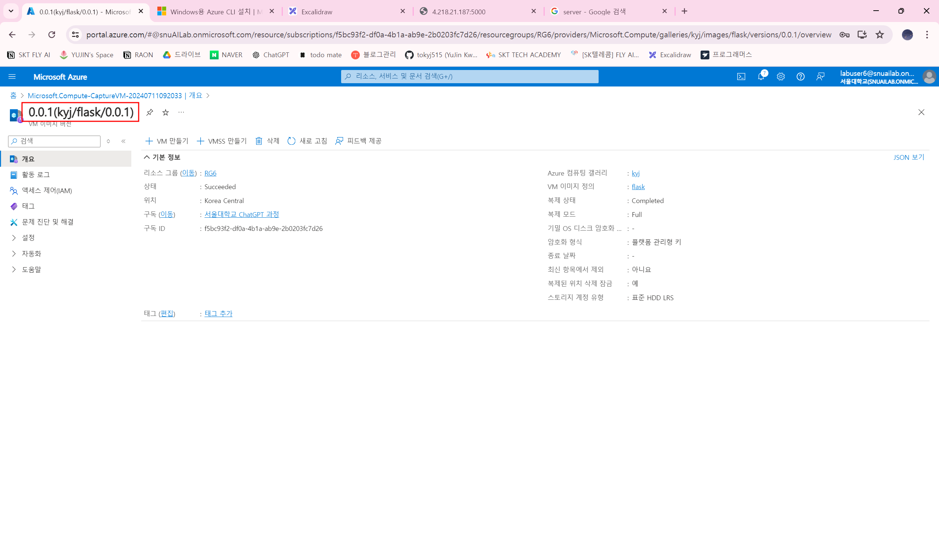The image size is (939, 560).
Task: Click the feedback icon in top bar
Action: pos(820,77)
